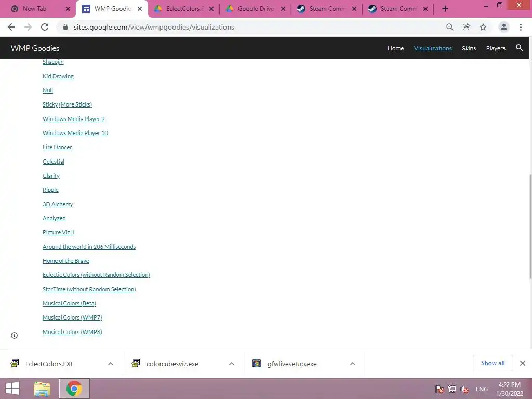This screenshot has height=399, width=532.
Task: Switch to the EclectColors tab
Action: [x=183, y=9]
